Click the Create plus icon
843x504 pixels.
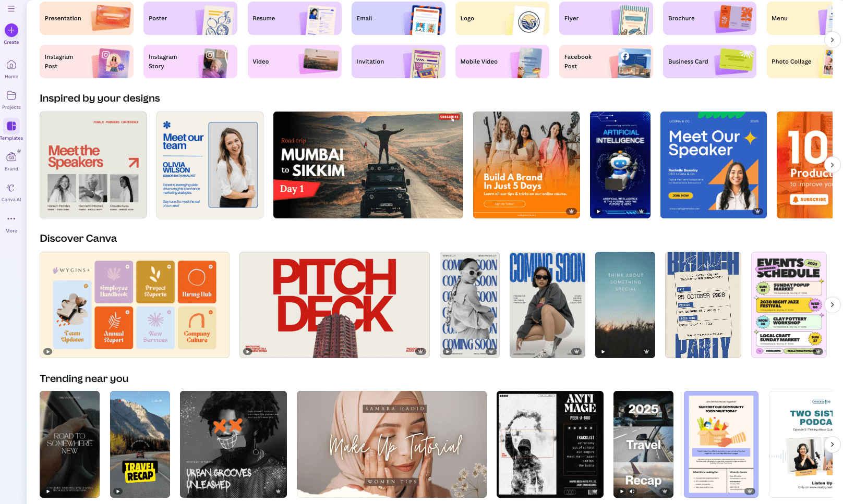pos(11,30)
